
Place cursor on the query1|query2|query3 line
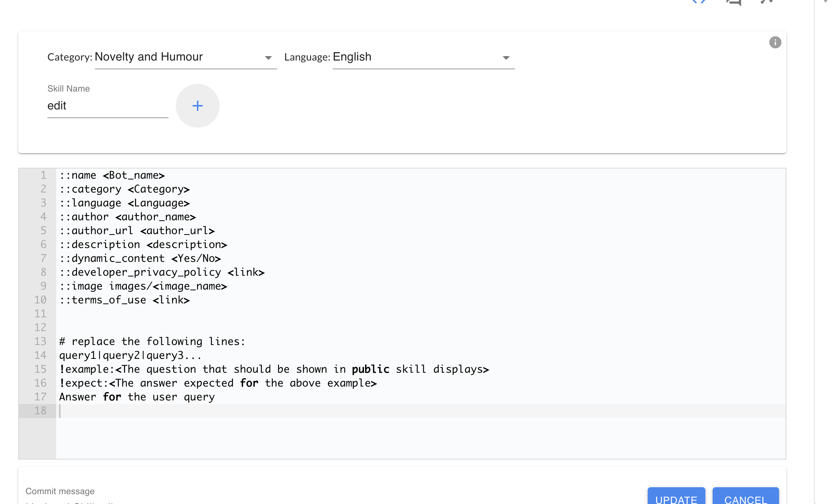tap(130, 355)
